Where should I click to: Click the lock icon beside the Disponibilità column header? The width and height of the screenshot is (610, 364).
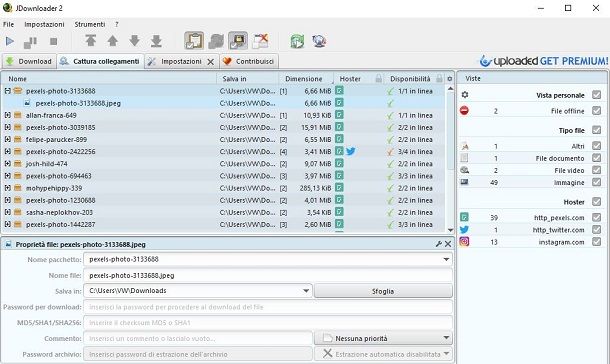click(439, 79)
